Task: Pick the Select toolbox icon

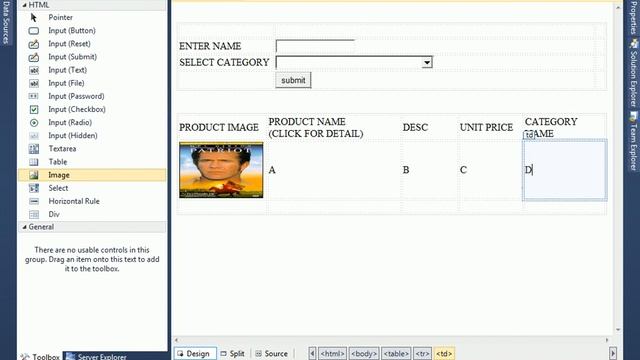Action: pyautogui.click(x=34, y=188)
